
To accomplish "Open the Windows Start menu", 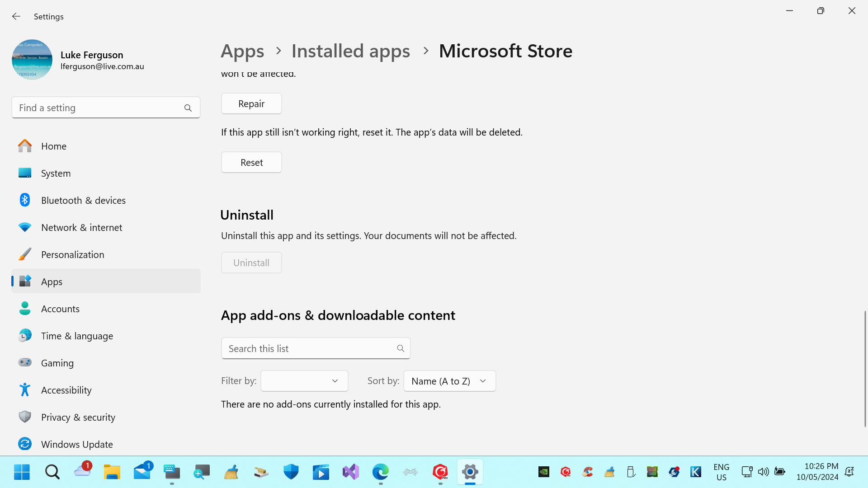I will (22, 472).
